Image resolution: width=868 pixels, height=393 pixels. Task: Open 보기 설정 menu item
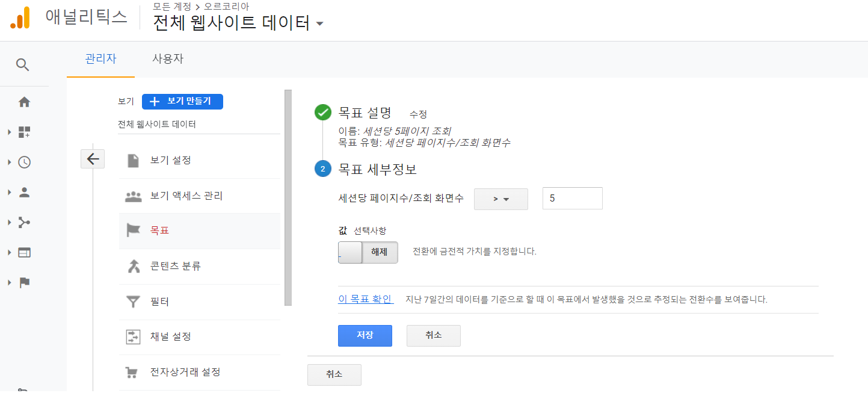(x=200, y=161)
